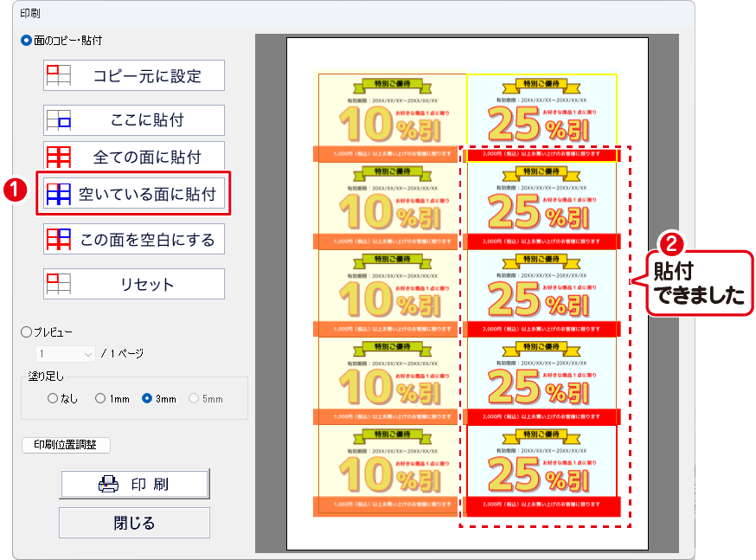This screenshot has width=756, height=560.
Task: Open the page number dropdown
Action: 66,353
